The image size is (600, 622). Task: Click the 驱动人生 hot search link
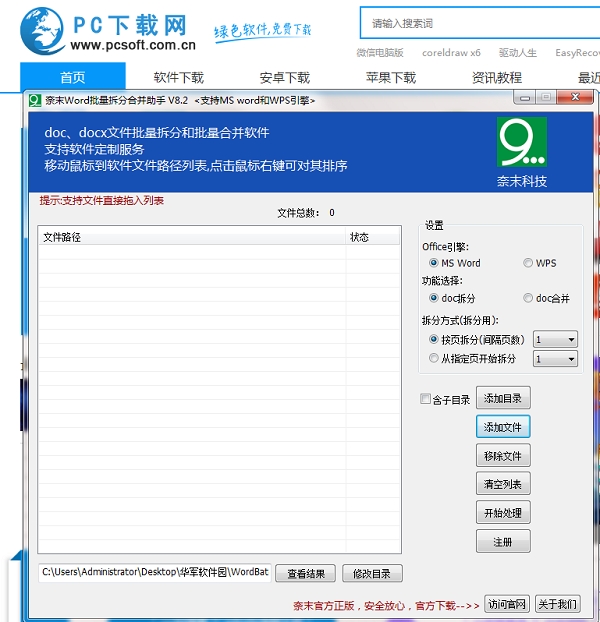pos(518,52)
